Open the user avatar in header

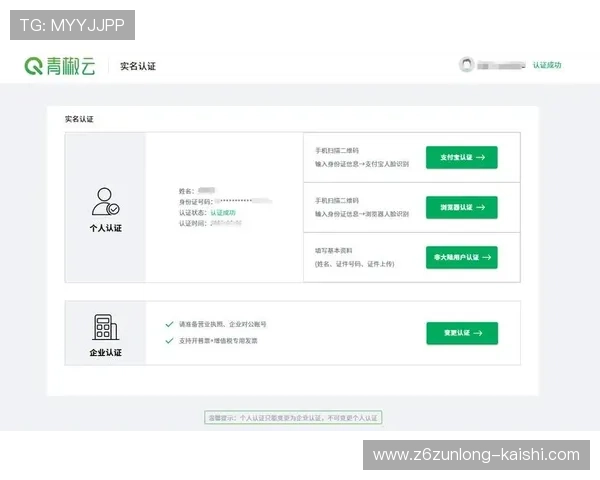pos(466,65)
